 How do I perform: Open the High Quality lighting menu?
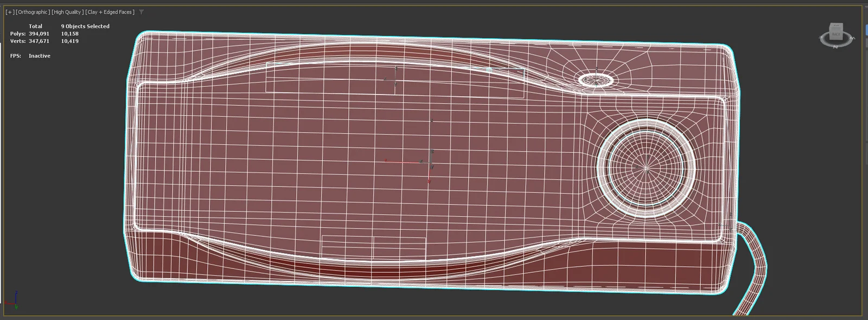pyautogui.click(x=67, y=12)
